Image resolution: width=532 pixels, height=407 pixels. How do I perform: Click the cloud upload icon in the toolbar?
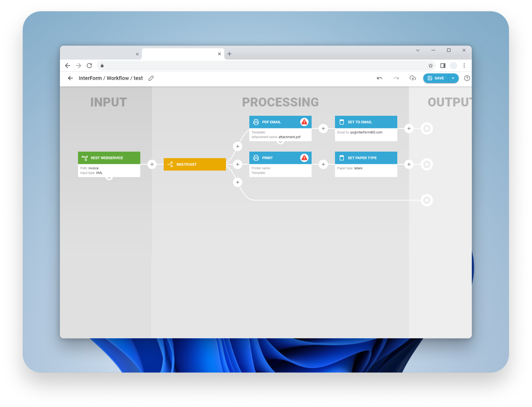pyautogui.click(x=413, y=78)
